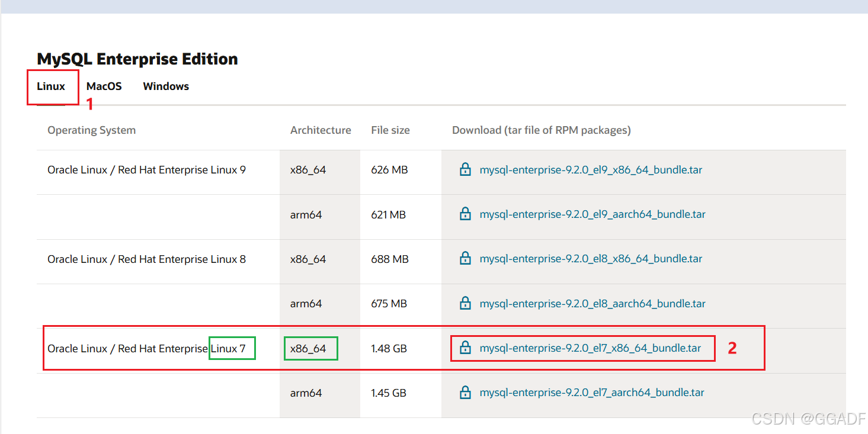
Task: Click the '1.48 GB' file size
Action: (x=389, y=348)
